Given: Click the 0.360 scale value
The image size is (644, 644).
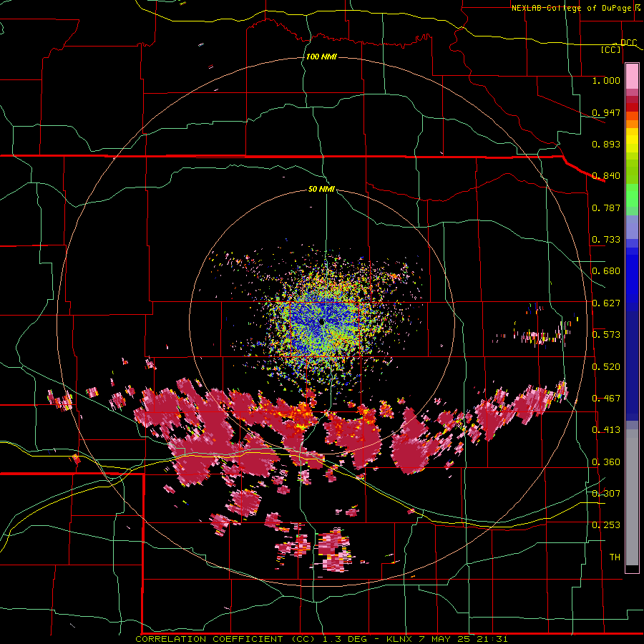Looking at the screenshot, I should [606, 462].
